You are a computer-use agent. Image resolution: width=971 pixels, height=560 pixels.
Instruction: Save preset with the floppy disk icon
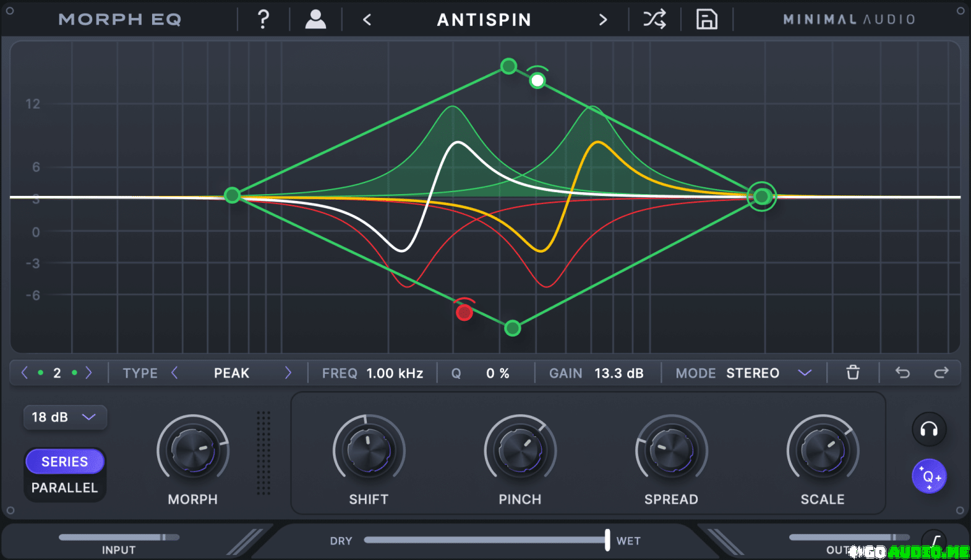(x=706, y=19)
